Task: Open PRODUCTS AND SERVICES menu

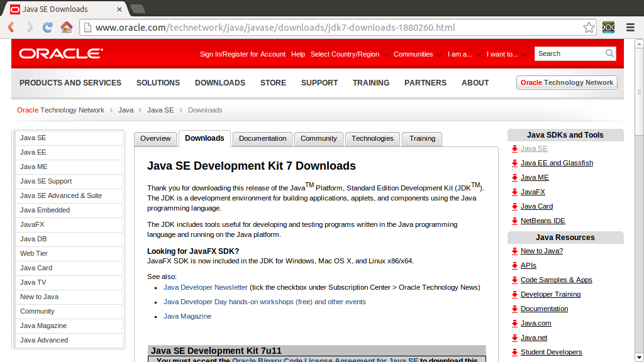Action: point(70,83)
